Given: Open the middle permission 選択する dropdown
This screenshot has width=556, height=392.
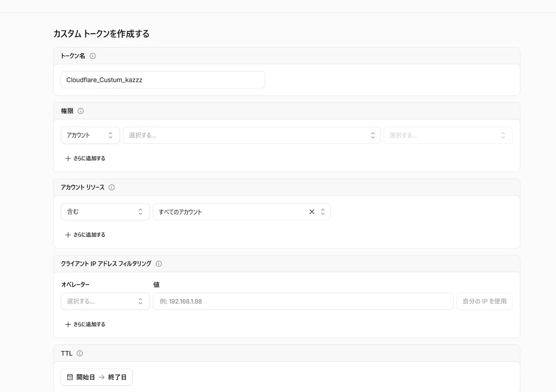Looking at the screenshot, I should tap(252, 135).
